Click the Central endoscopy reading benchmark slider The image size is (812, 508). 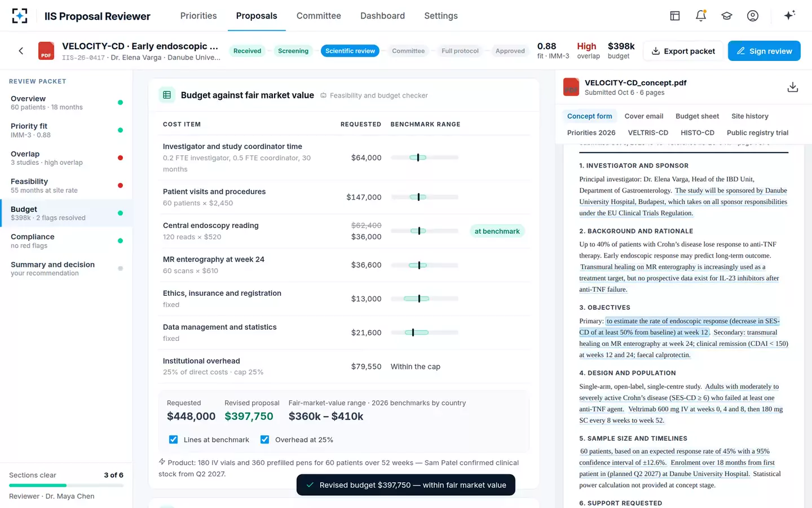coord(425,231)
